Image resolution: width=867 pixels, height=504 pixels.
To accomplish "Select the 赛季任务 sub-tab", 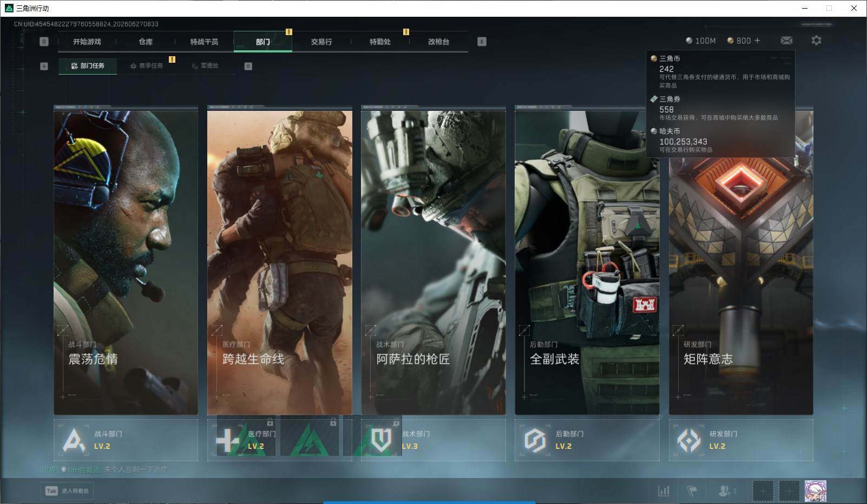I will tap(146, 66).
